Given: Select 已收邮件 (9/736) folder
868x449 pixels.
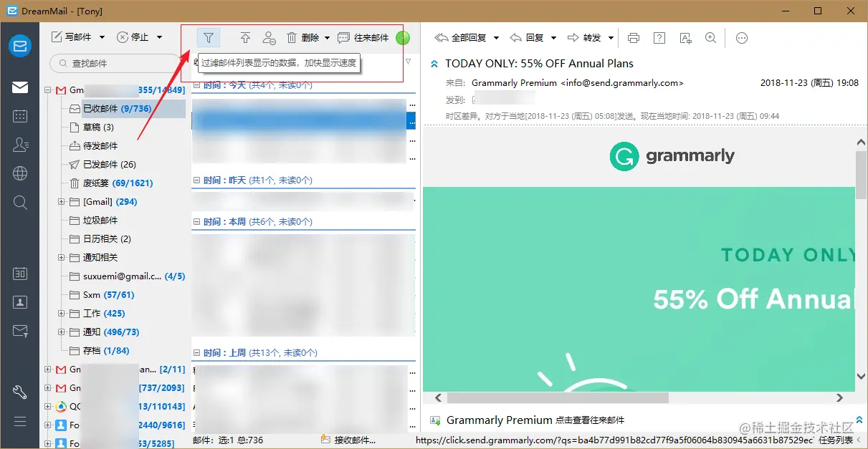Looking at the screenshot, I should pyautogui.click(x=117, y=109).
